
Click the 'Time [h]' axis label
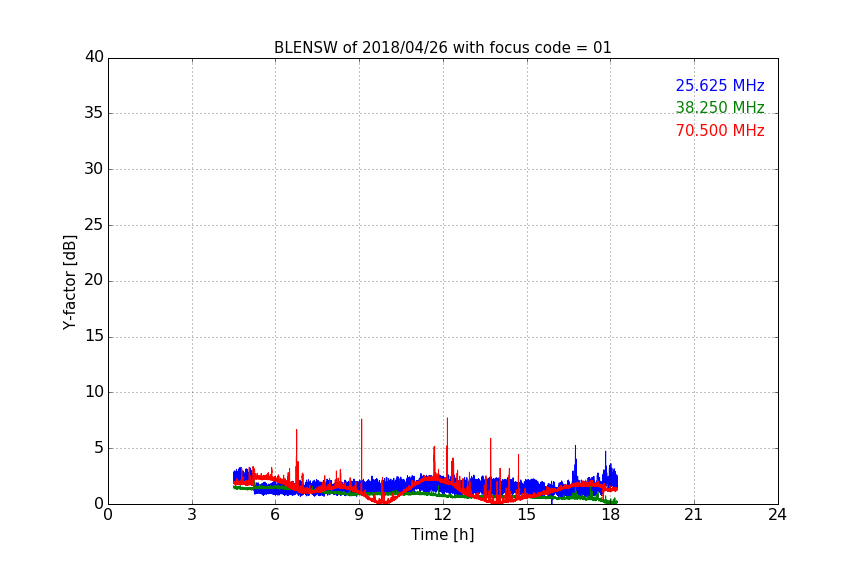coord(442,535)
